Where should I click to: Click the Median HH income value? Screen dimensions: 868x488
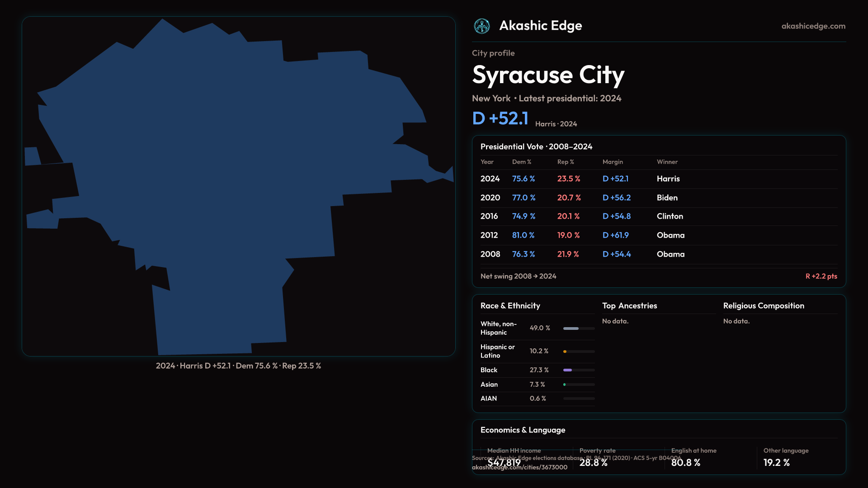click(504, 463)
